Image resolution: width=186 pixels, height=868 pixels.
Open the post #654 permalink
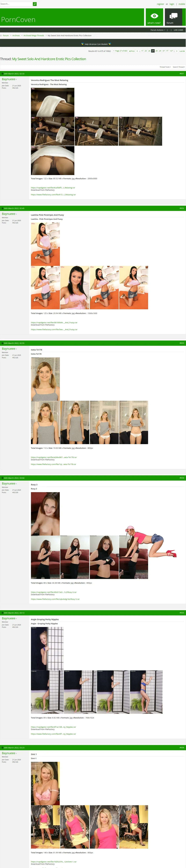point(182,478)
